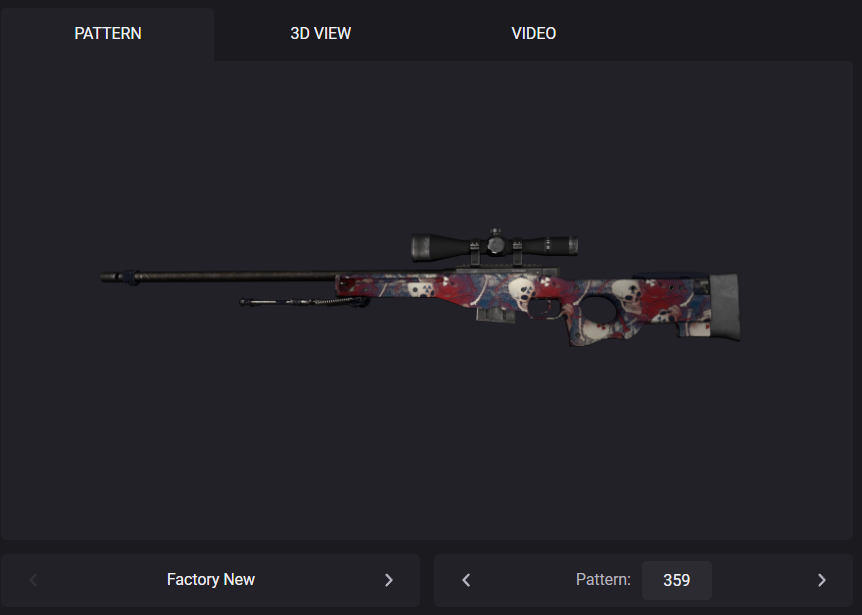
Task: Open the VIDEO tab
Action: pyautogui.click(x=533, y=34)
